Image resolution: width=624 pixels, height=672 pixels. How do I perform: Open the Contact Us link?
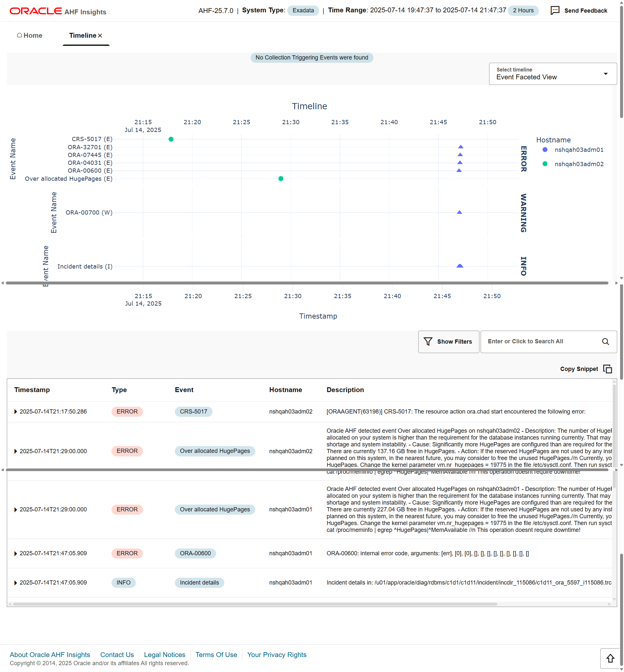[117, 654]
